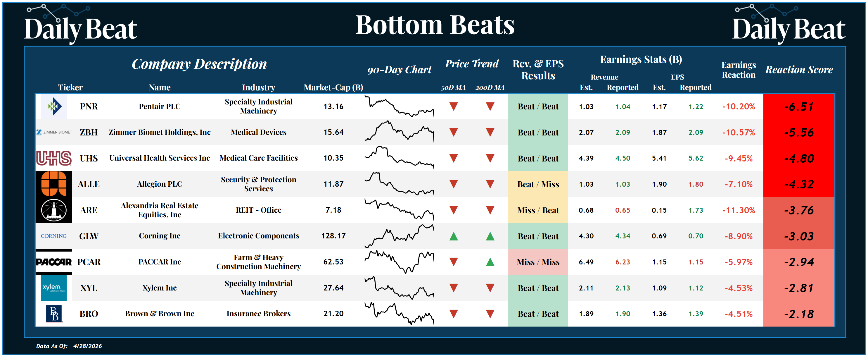The width and height of the screenshot is (868, 356).
Task: Select the red -6.51 reaction score cell
Action: pyautogui.click(x=798, y=106)
